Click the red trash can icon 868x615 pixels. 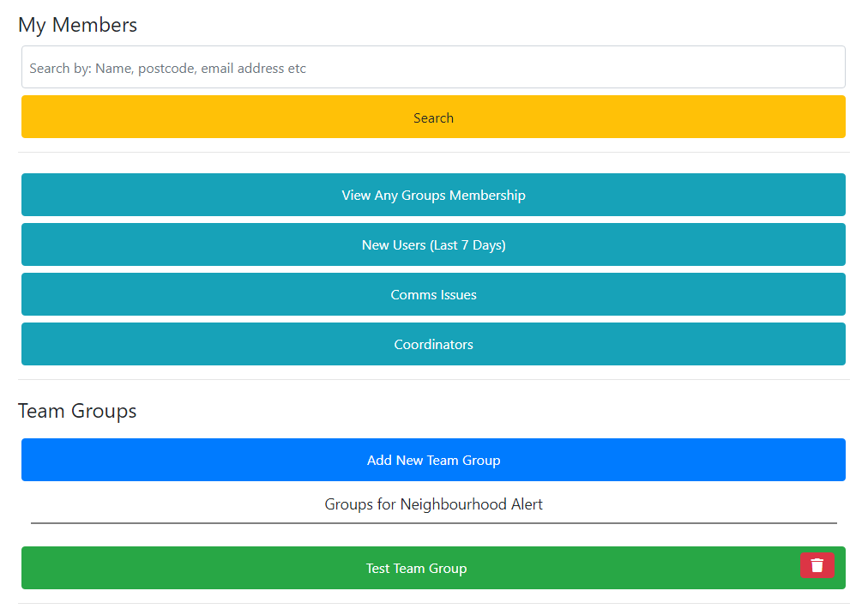click(x=817, y=565)
